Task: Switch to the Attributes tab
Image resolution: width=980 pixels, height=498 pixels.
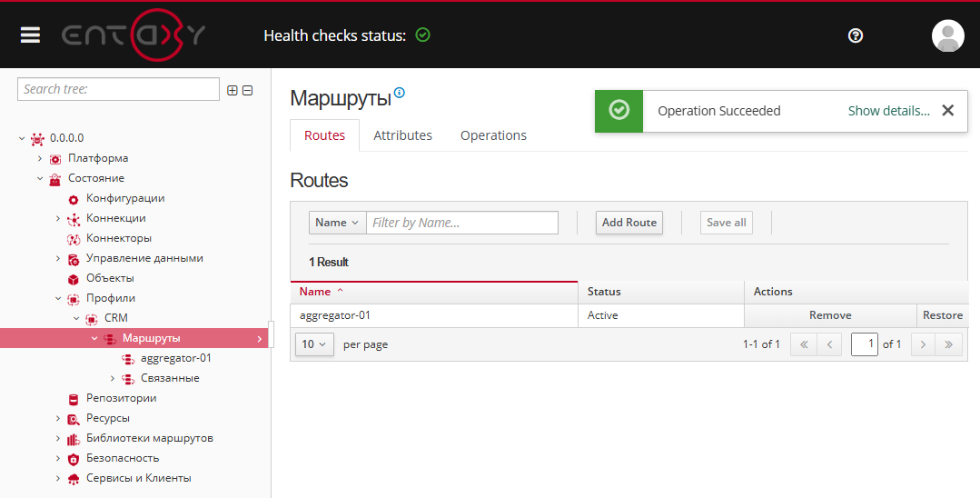Action: (x=402, y=135)
